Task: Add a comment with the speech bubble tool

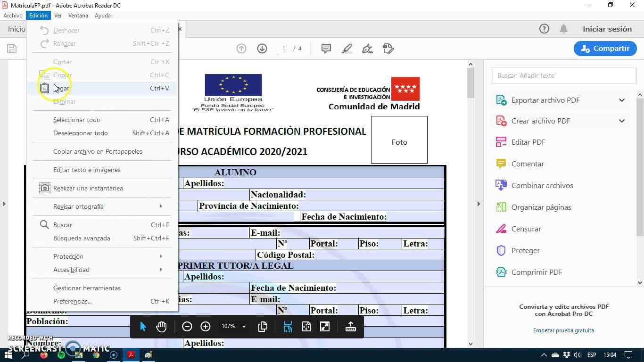Action: (x=326, y=49)
